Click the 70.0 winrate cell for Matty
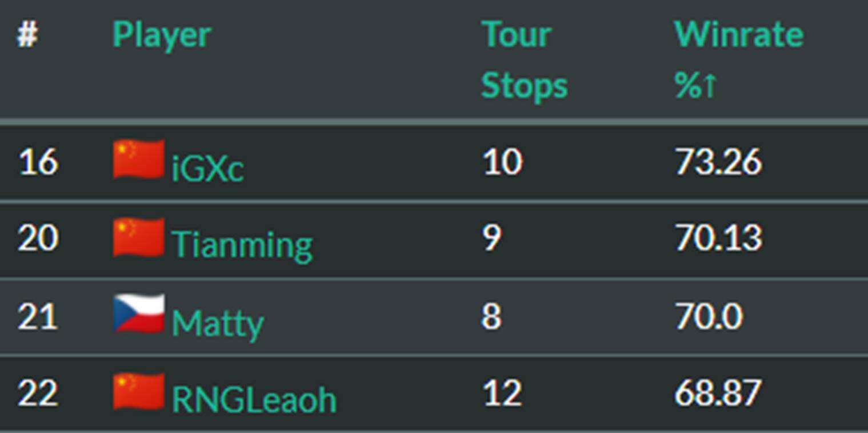Viewport: 868px width, 433px height. [709, 316]
